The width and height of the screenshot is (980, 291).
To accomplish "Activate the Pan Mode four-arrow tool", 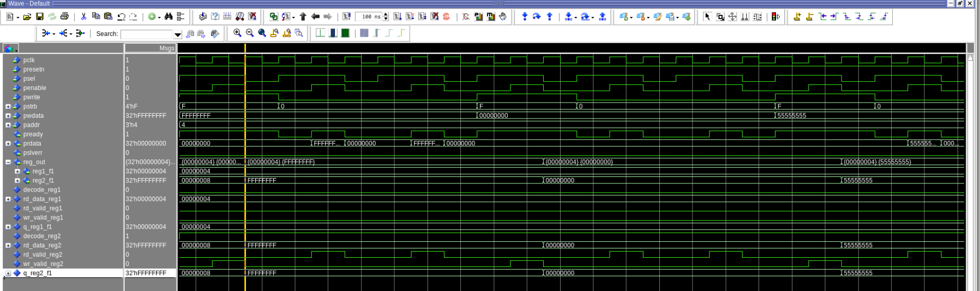I will pos(732,17).
